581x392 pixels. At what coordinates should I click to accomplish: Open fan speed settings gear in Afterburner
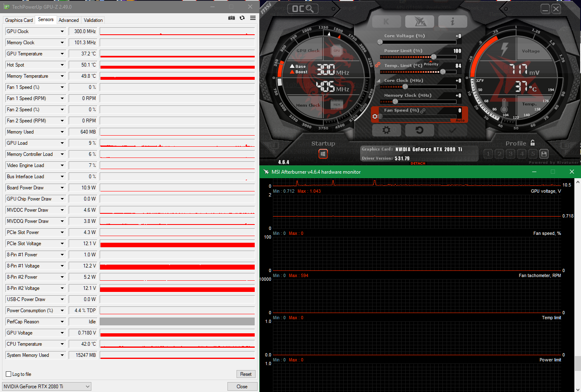pos(375,117)
